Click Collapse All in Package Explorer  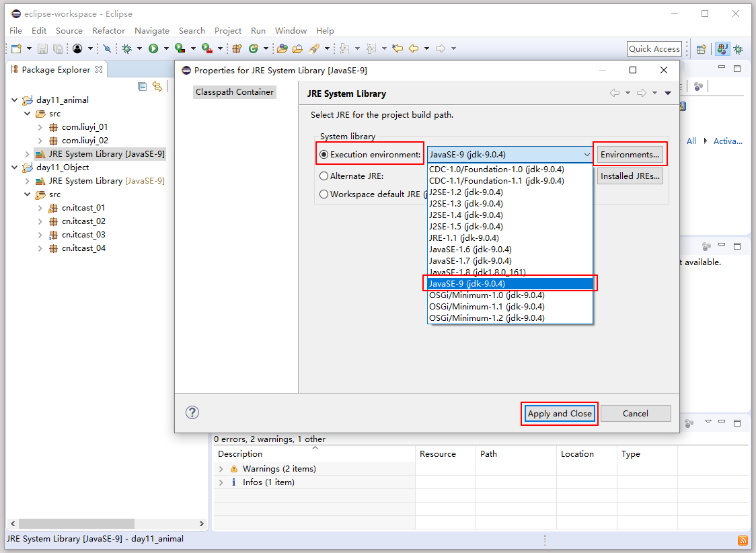(x=142, y=86)
